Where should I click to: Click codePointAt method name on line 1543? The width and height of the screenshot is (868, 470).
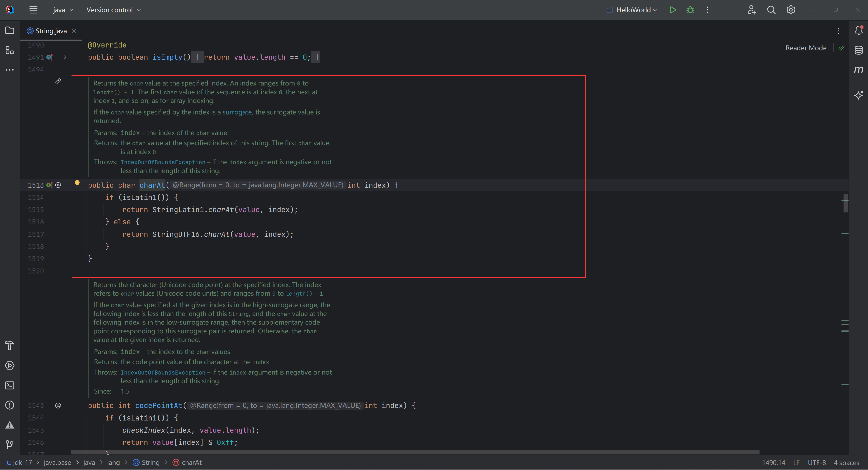tap(159, 406)
